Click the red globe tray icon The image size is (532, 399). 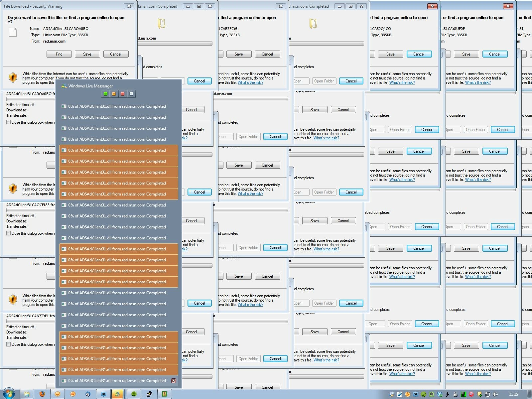point(471,394)
